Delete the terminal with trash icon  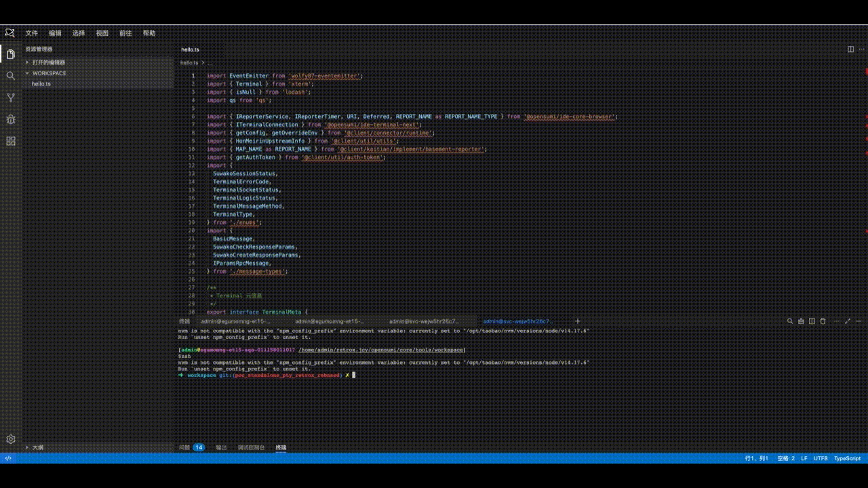point(823,321)
